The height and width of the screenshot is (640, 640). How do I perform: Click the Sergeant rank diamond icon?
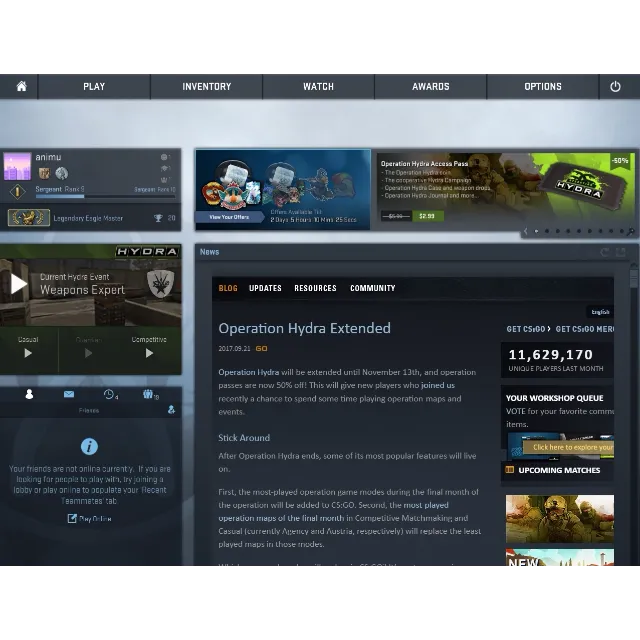(18, 191)
